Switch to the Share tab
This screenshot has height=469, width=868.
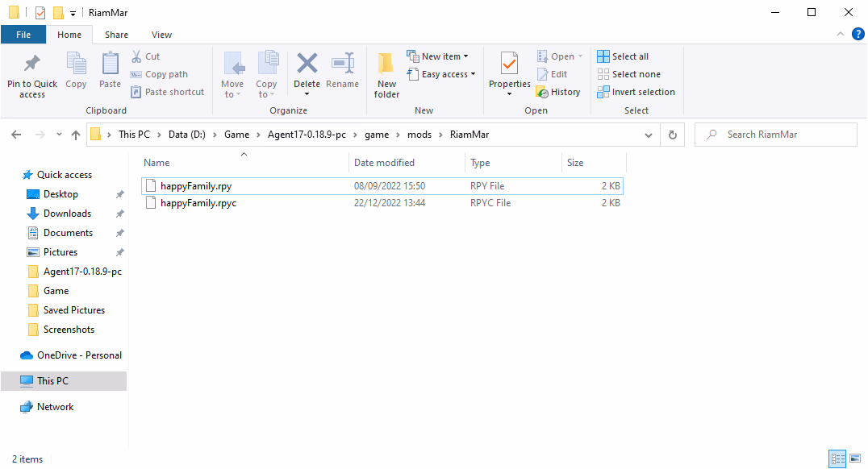(x=116, y=35)
